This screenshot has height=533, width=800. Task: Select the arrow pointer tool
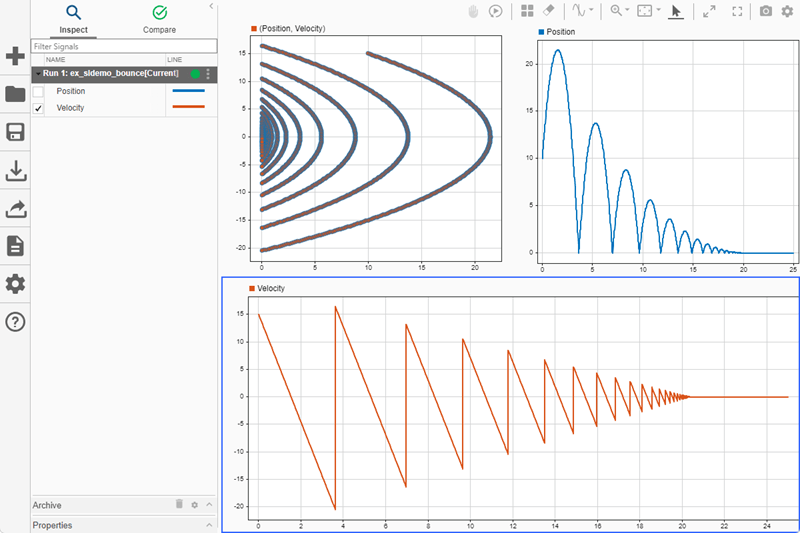pos(675,11)
